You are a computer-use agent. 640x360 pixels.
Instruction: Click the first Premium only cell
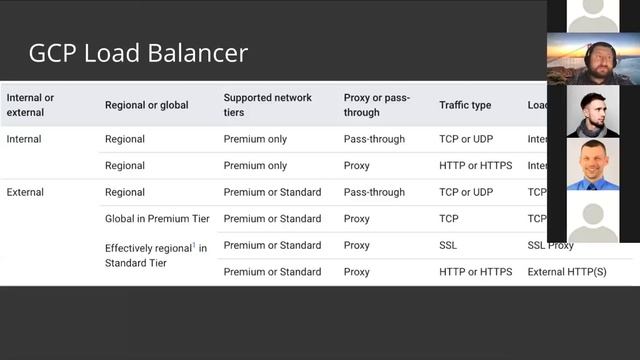click(255, 139)
